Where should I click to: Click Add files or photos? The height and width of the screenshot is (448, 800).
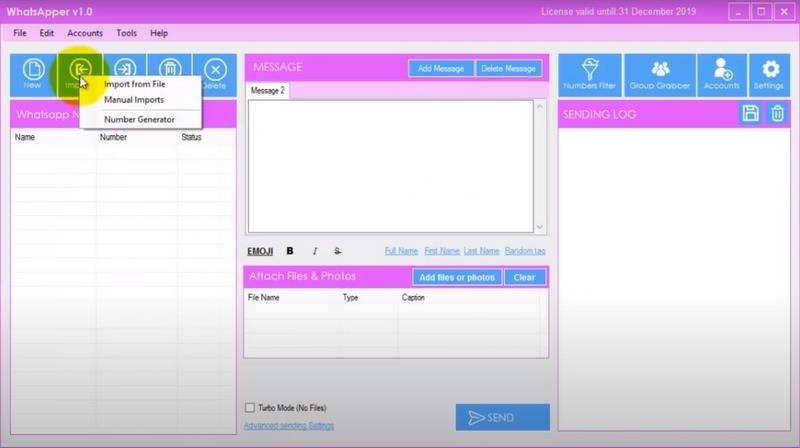point(457,278)
